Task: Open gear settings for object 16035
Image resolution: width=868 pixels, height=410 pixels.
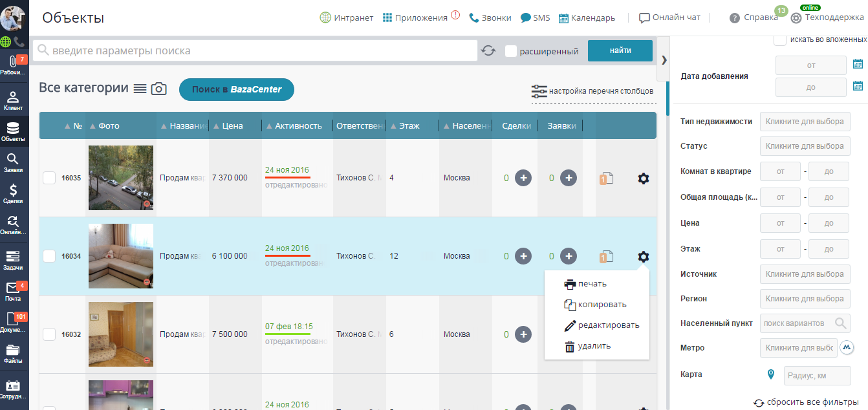Action: tap(643, 178)
